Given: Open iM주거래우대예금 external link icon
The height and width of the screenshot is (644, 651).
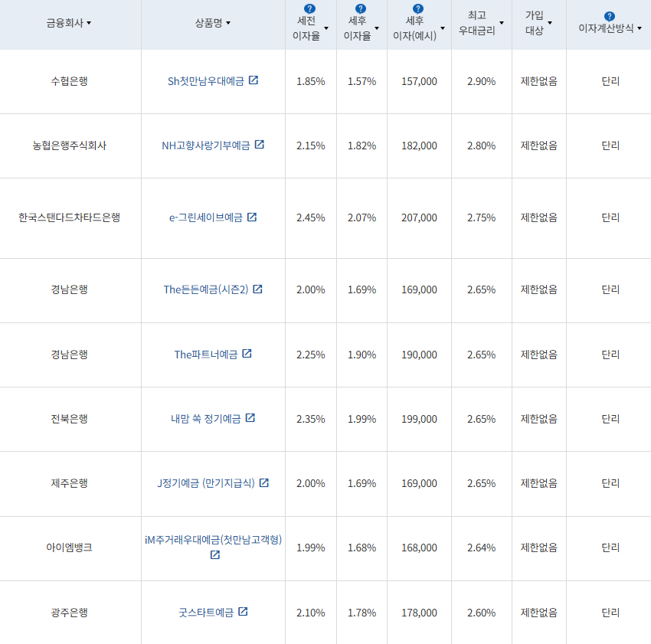Looking at the screenshot, I should click(213, 557).
